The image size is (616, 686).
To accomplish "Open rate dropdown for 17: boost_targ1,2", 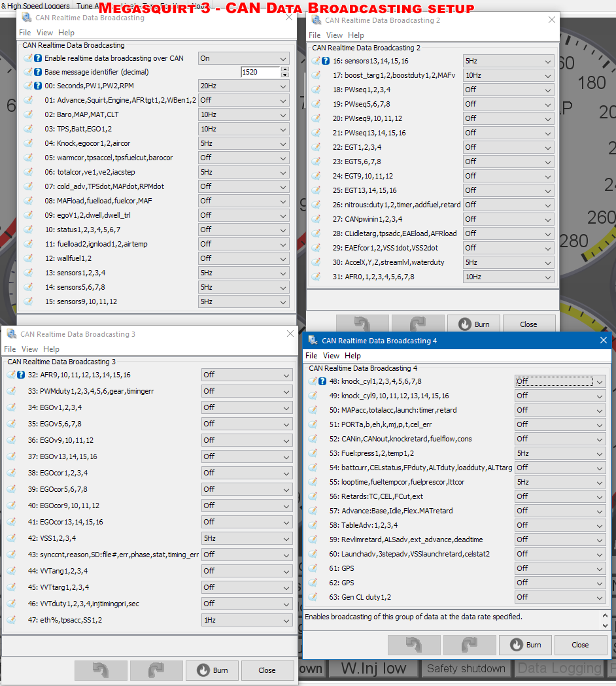I will (x=508, y=75).
